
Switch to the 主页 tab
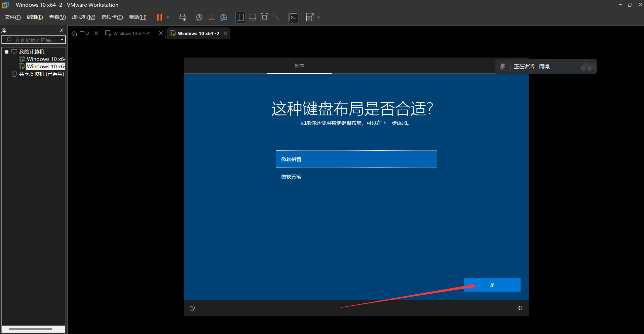[x=84, y=33]
